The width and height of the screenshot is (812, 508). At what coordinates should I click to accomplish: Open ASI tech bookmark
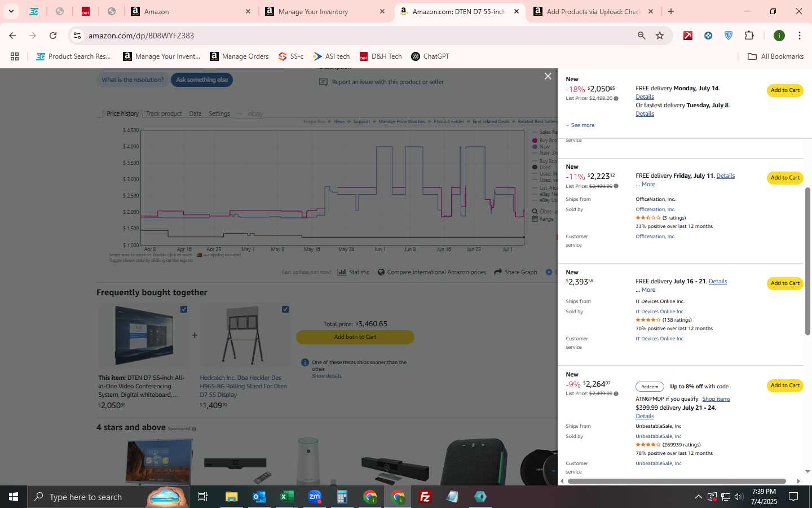point(332,56)
